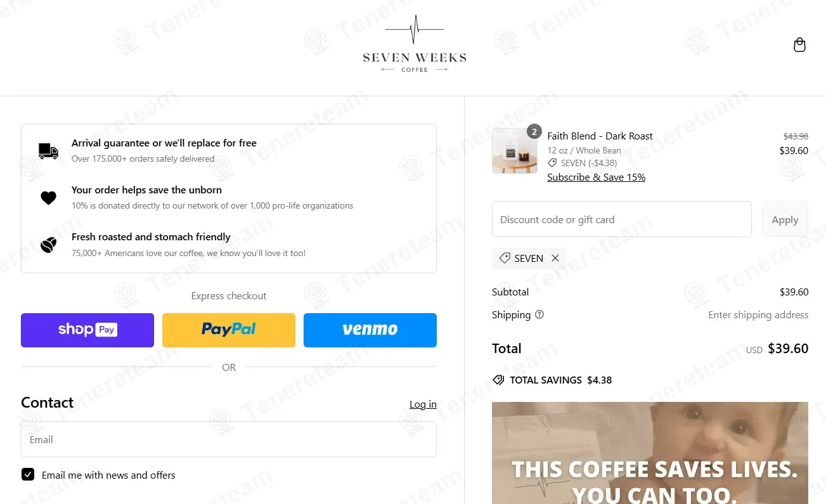Open the Faith Blend product thumbnail
Viewport: 826px width, 504px height.
coord(515,151)
